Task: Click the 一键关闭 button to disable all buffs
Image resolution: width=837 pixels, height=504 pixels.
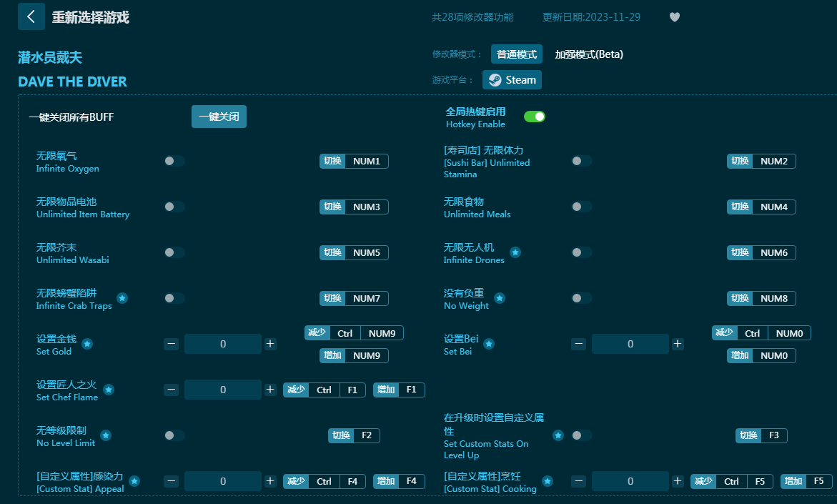Action: coord(219,117)
